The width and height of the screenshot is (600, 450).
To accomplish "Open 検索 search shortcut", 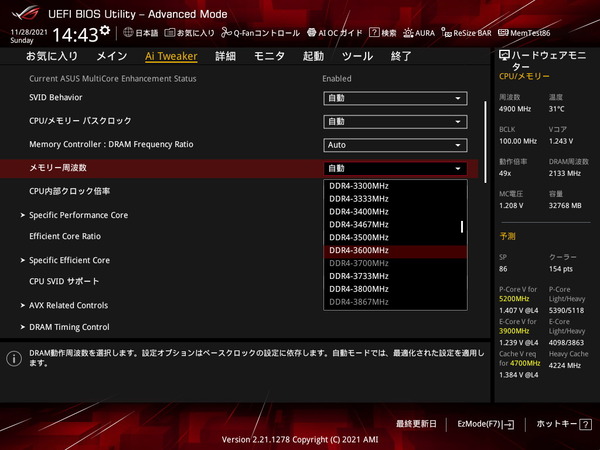I will [x=383, y=33].
